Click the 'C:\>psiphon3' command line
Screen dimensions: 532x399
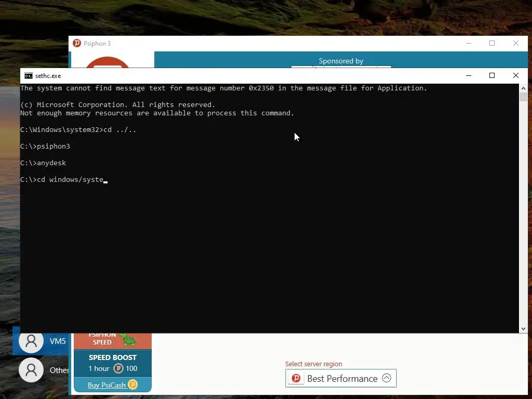(x=45, y=146)
